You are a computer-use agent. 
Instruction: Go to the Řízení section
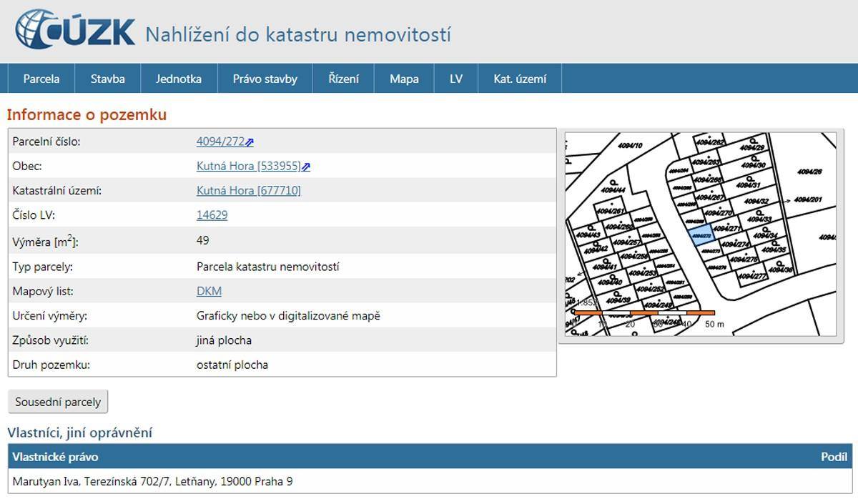click(x=343, y=79)
